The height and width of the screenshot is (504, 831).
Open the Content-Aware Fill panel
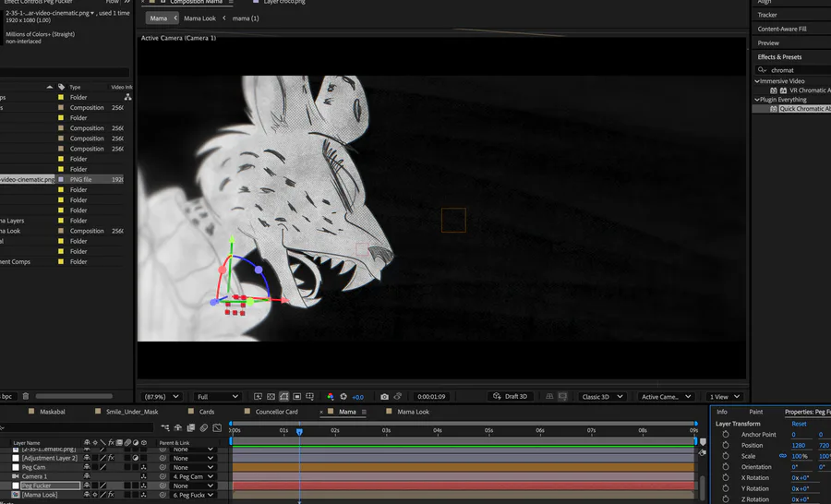pyautogui.click(x=782, y=29)
